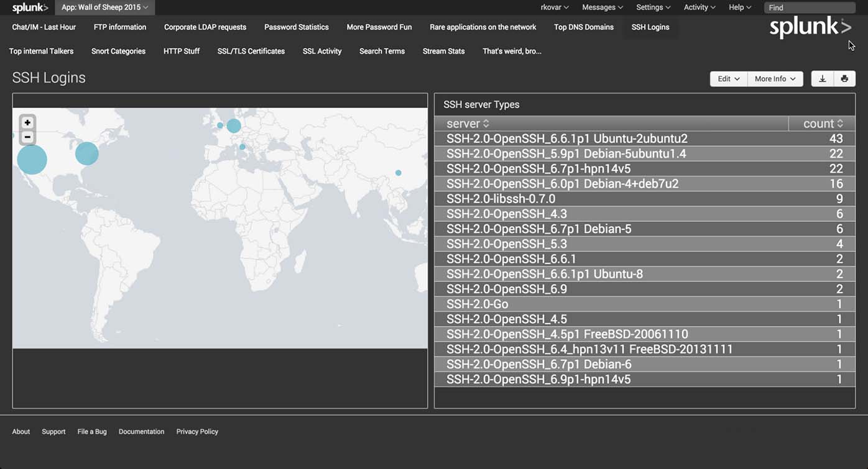Click the small bubble over China
Viewport: 868px width, 469px height.
click(399, 173)
